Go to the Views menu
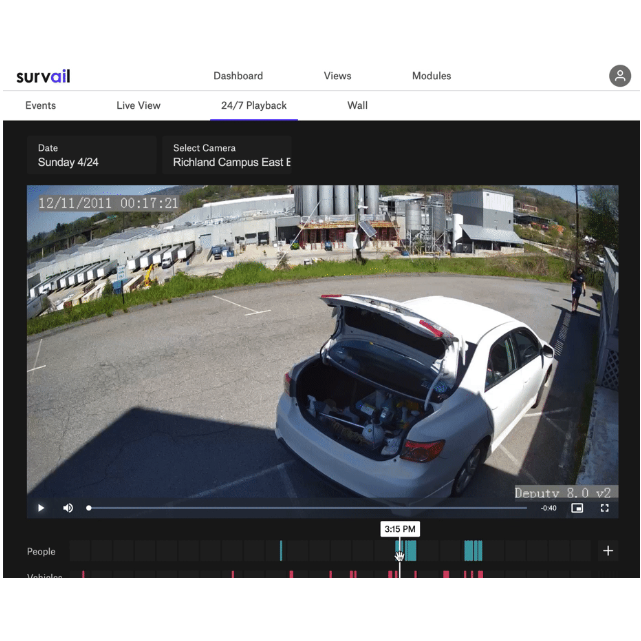Image resolution: width=641 pixels, height=641 pixels. point(337,76)
